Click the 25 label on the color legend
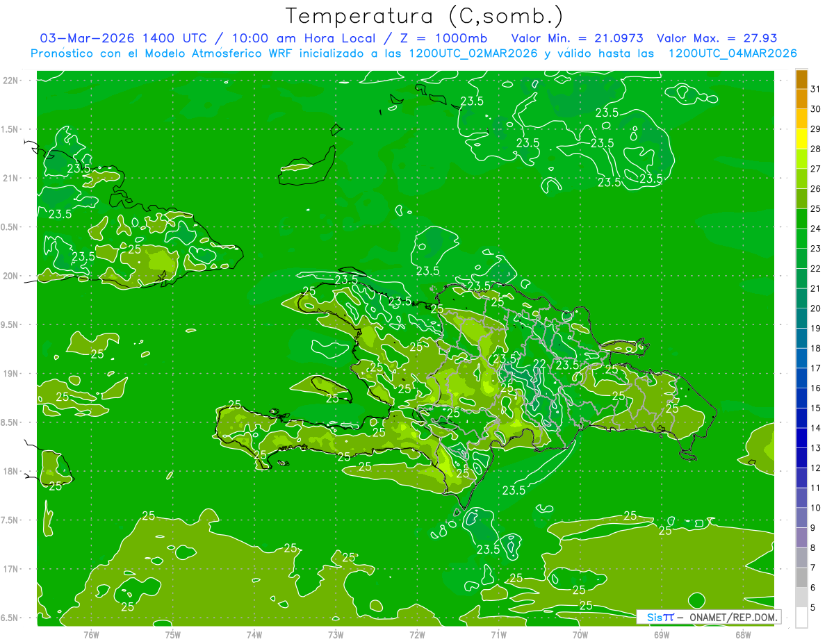The width and height of the screenshot is (834, 644). click(x=816, y=208)
